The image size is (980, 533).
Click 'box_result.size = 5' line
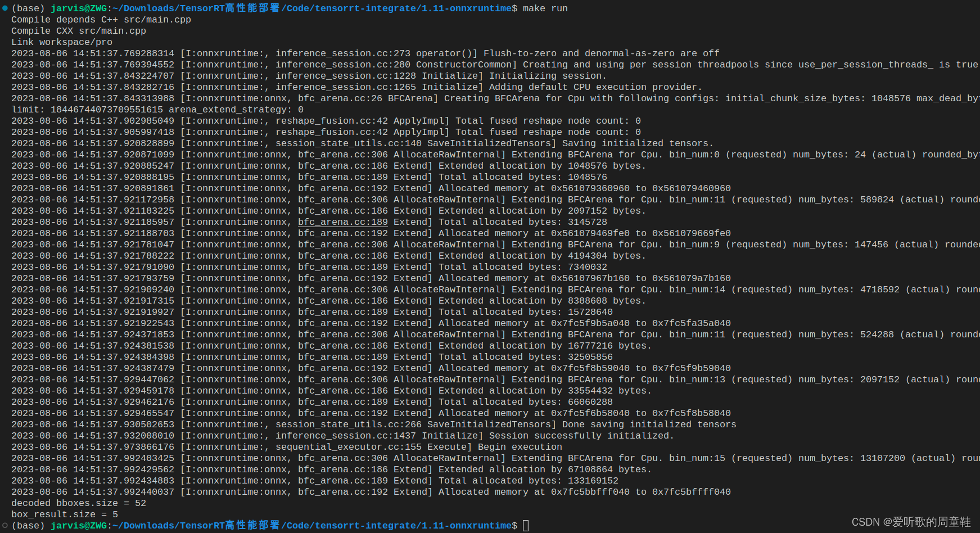point(65,514)
